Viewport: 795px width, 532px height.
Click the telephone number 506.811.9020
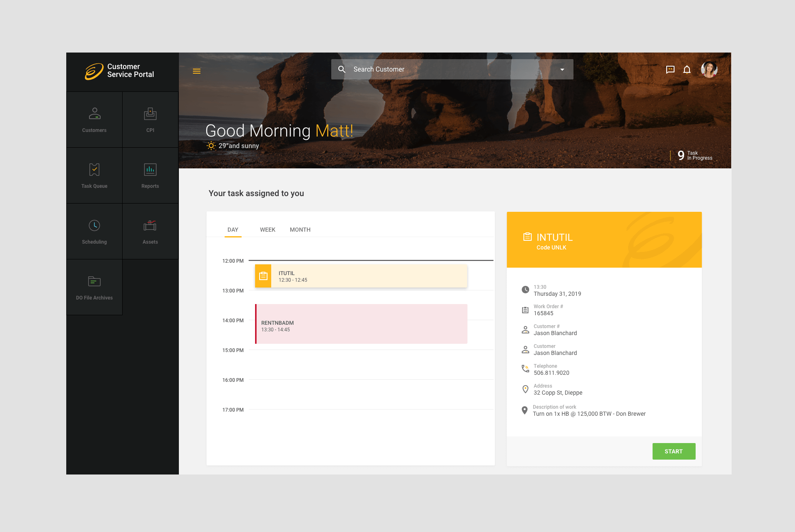(552, 373)
